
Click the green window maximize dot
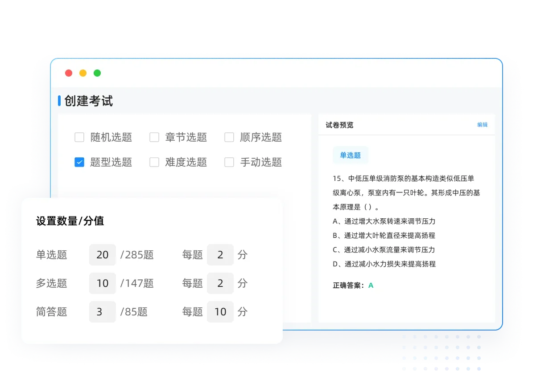[97, 73]
